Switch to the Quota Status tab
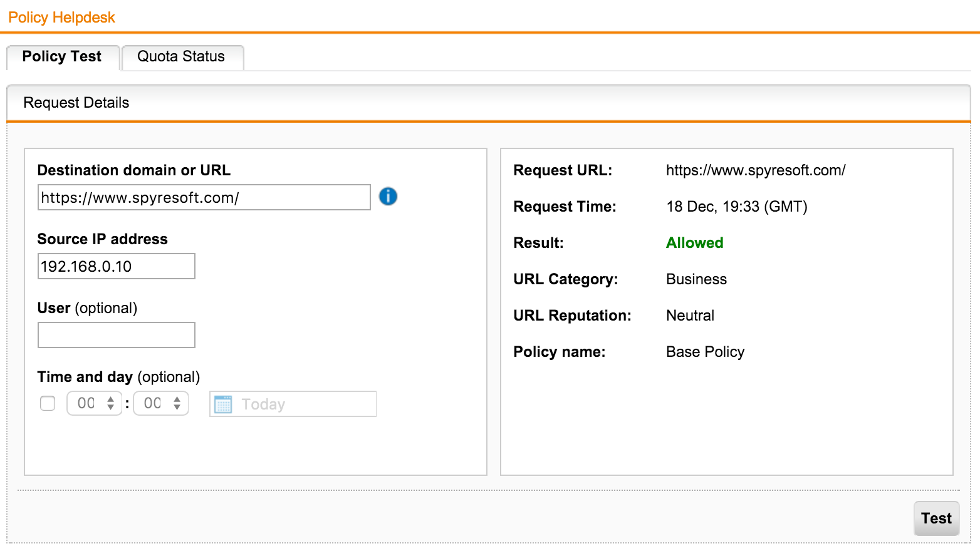 (182, 58)
